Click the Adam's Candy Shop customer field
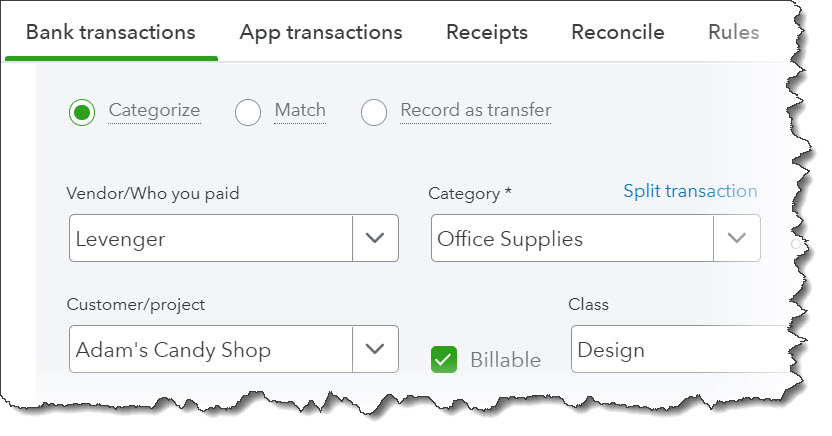The image size is (832, 436). tap(210, 350)
